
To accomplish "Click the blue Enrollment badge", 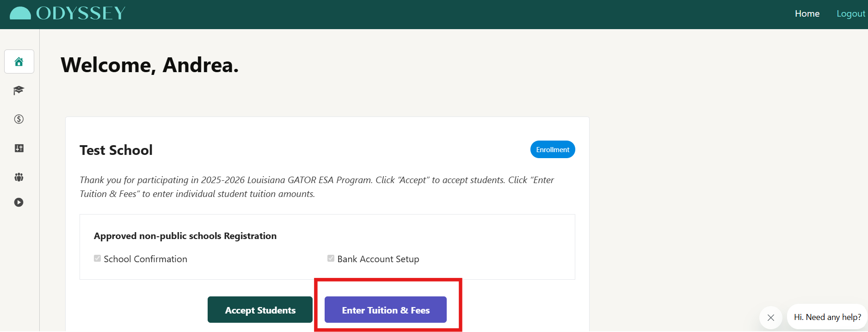I will pos(553,149).
